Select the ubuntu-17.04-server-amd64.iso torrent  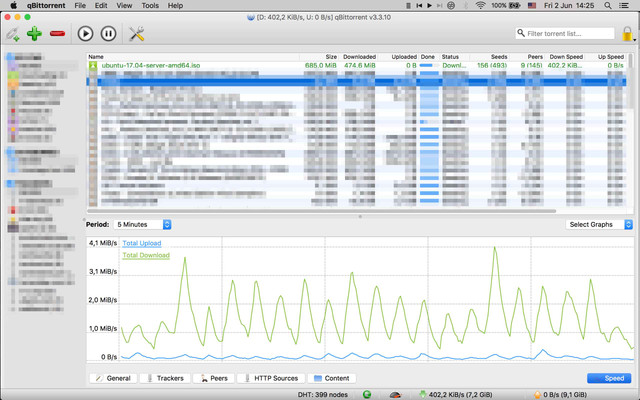point(151,65)
